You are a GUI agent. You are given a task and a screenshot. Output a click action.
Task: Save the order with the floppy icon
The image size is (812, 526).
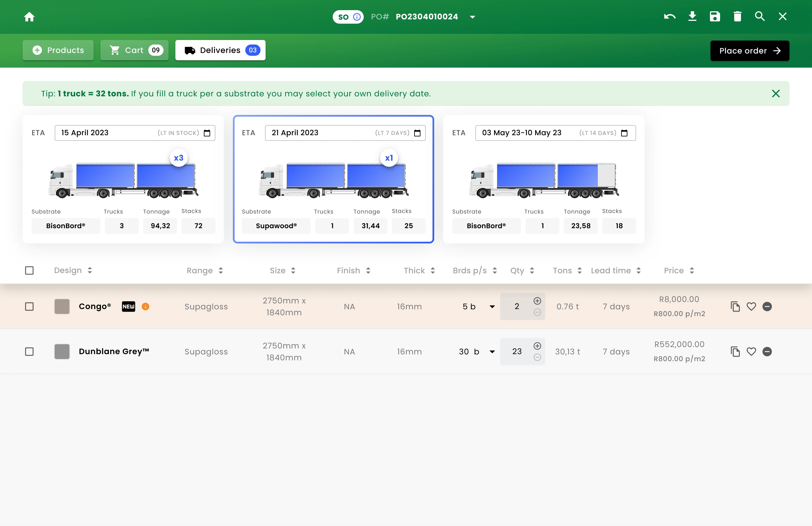[x=715, y=16]
